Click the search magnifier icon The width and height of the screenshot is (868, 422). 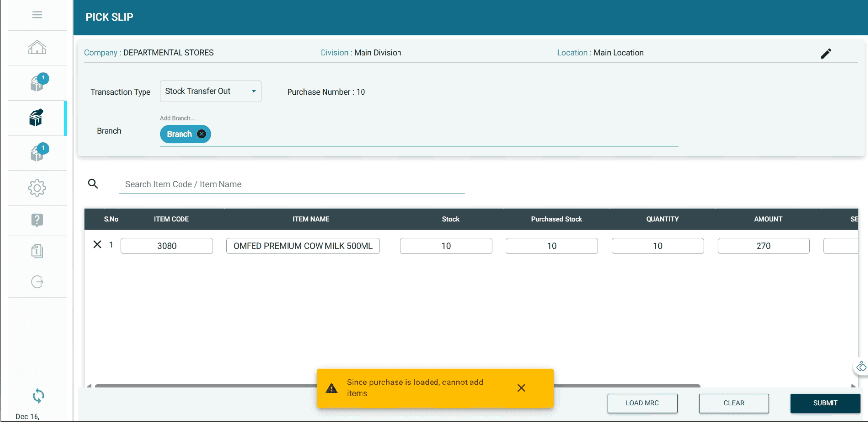point(93,184)
